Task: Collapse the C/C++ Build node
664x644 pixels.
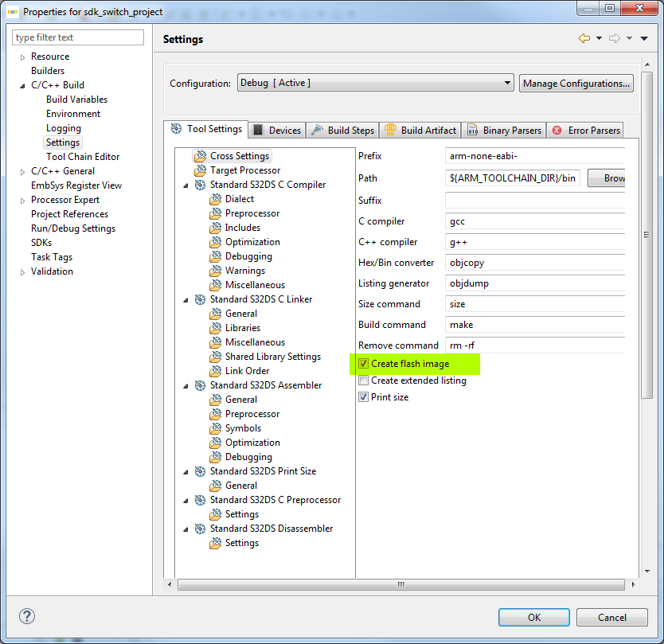Action: click(x=22, y=86)
